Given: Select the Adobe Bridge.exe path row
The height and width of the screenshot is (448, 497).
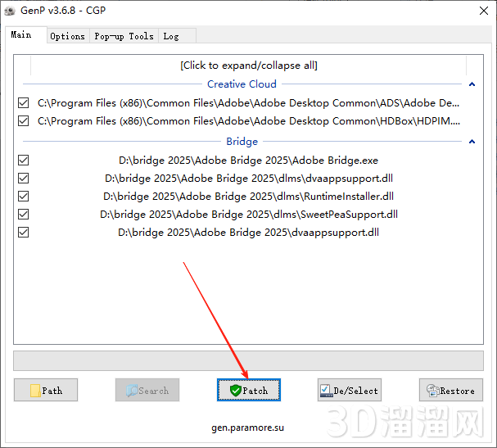Looking at the screenshot, I should [x=249, y=160].
